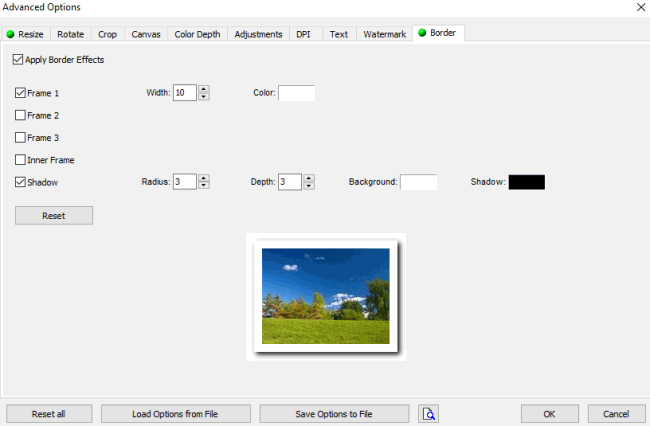The width and height of the screenshot is (650, 426).
Task: Select the Adjustments tab
Action: (258, 34)
